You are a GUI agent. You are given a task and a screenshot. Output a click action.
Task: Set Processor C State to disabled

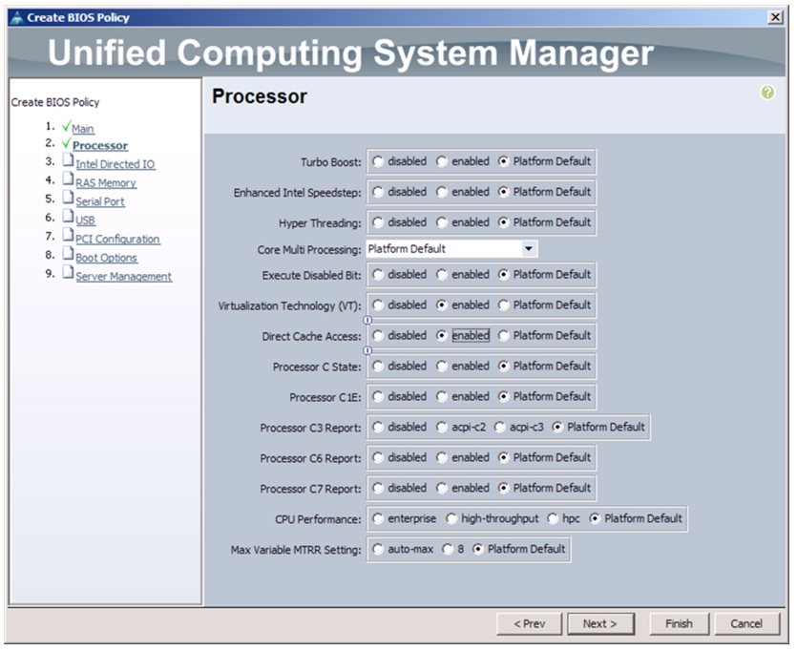[378, 367]
